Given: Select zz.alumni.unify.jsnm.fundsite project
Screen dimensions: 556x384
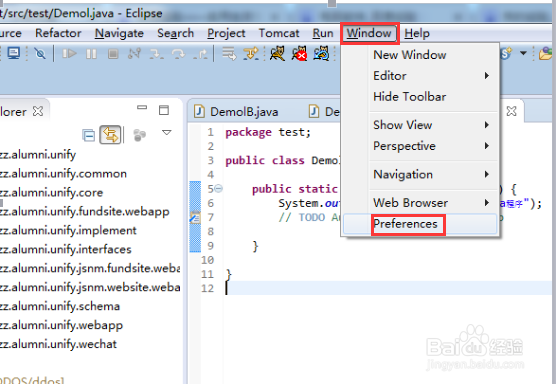Looking at the screenshot, I should tap(90, 268).
